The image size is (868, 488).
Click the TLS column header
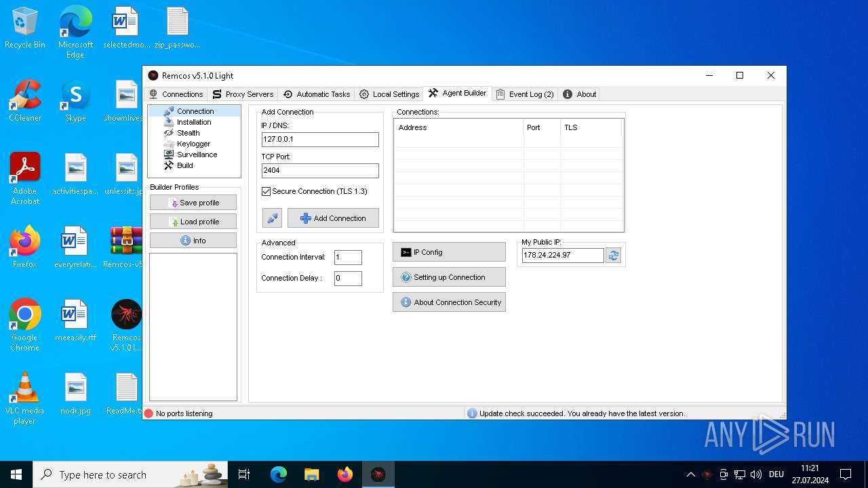point(591,127)
